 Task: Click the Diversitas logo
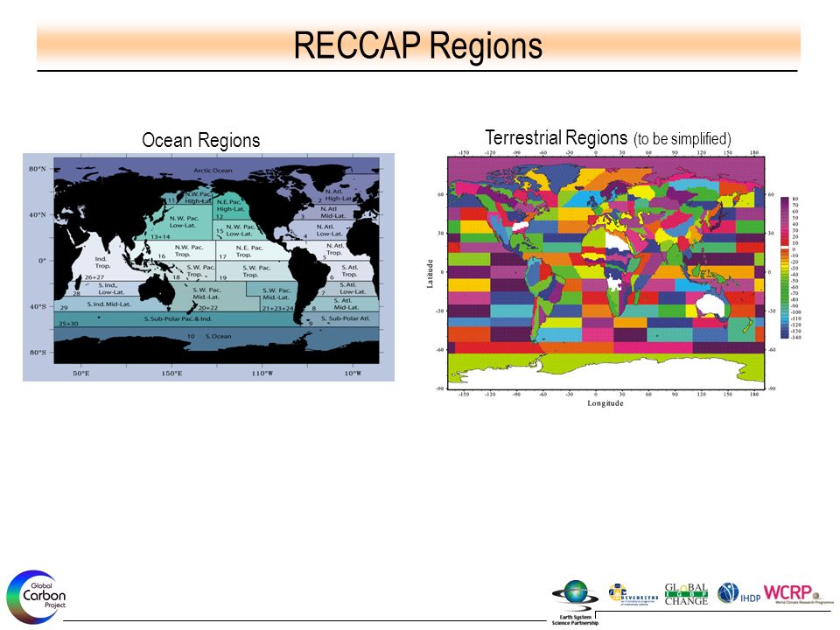tap(633, 595)
